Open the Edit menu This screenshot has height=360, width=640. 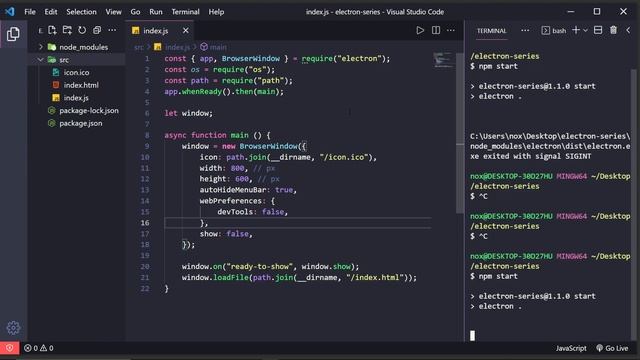pos(51,12)
